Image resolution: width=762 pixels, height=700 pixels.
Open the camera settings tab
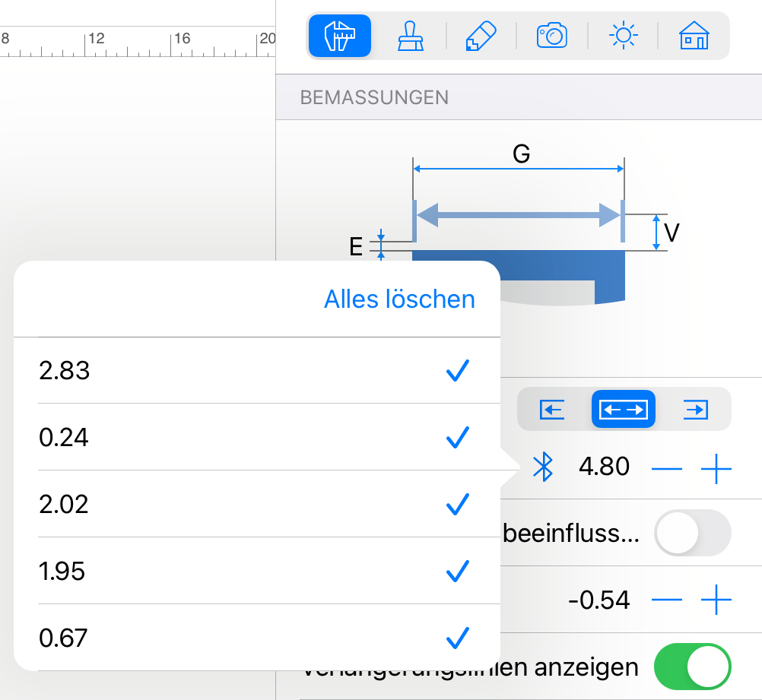click(x=551, y=36)
